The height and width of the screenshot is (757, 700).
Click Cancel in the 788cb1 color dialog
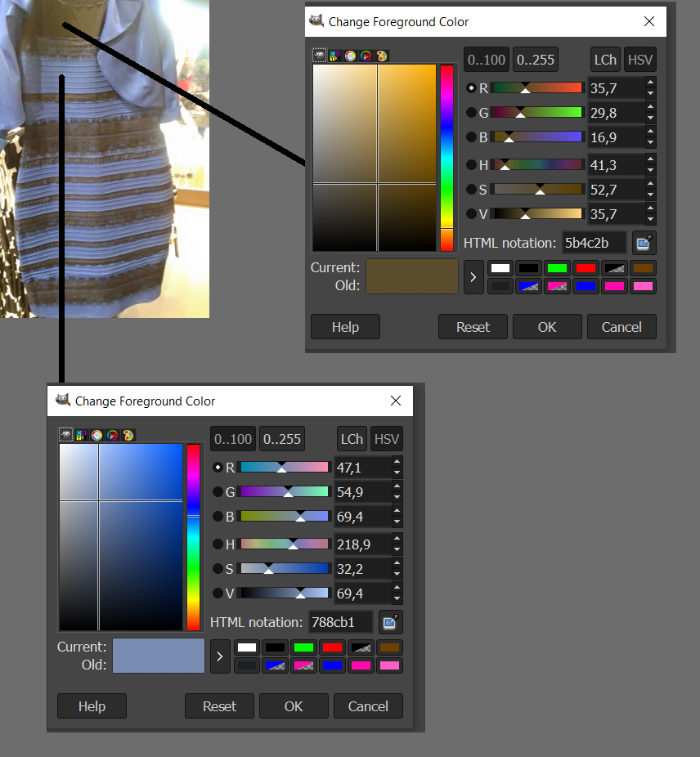[x=368, y=706]
